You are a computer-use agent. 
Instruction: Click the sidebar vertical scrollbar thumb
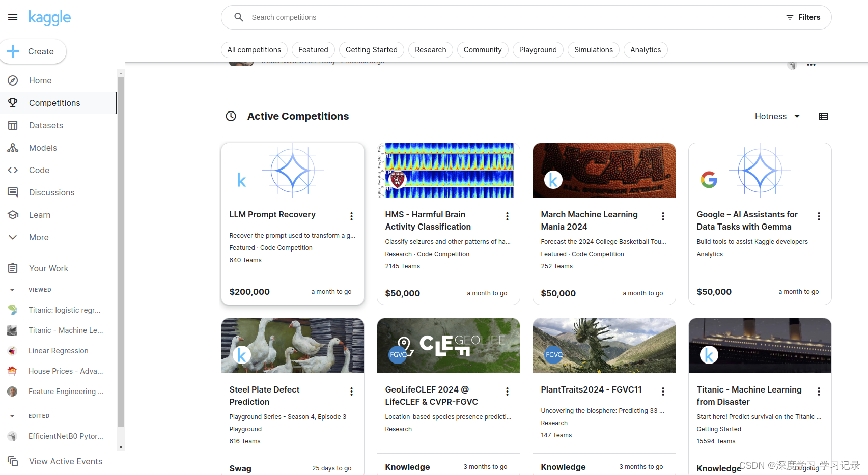(x=121, y=252)
